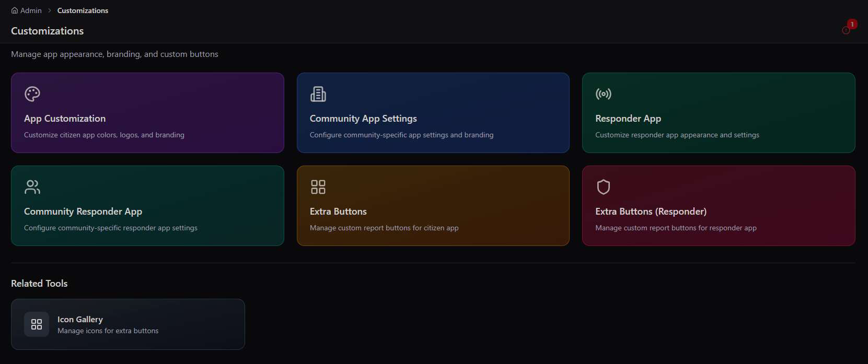868x364 pixels.
Task: Click the home icon in the breadcrumb
Action: tap(15, 10)
